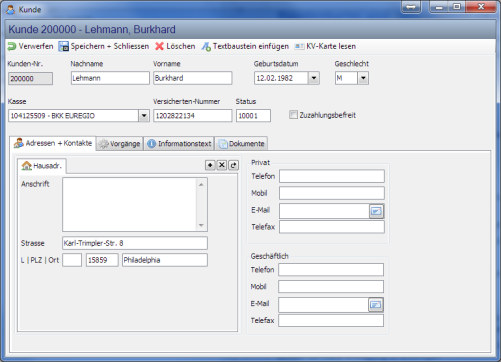The image size is (501, 362).
Task: Open the Informationstext tab
Action: [179, 144]
